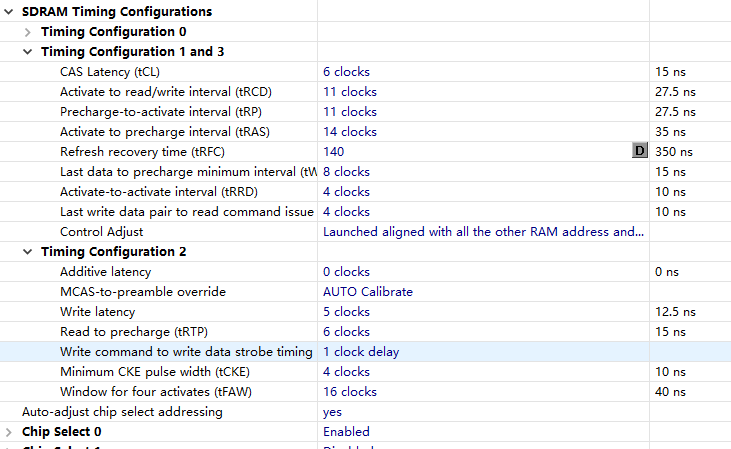Expand Timing Configuration 0 node
Screen dimensions: 731x449
pos(28,32)
